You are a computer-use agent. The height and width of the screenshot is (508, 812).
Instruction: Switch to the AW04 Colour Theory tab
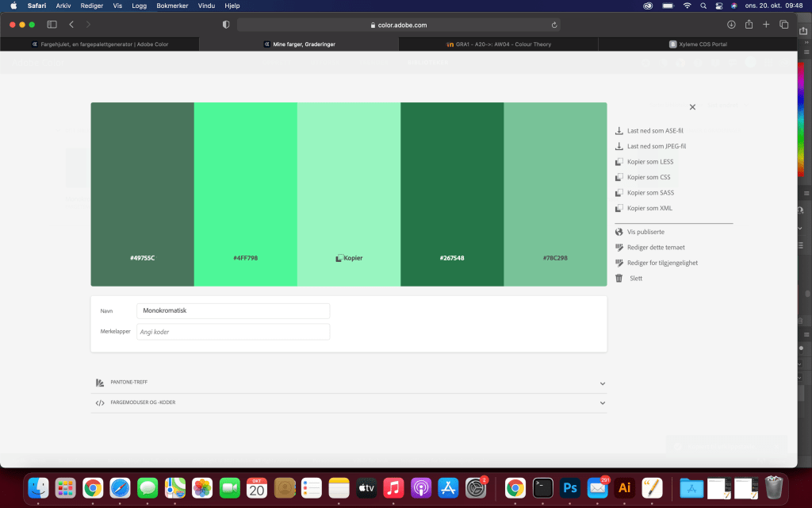498,44
